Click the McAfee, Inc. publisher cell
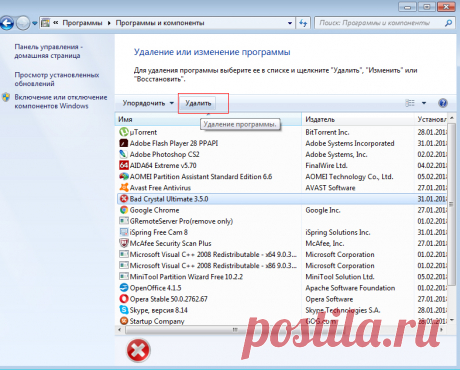The image size is (460, 370). [x=325, y=243]
